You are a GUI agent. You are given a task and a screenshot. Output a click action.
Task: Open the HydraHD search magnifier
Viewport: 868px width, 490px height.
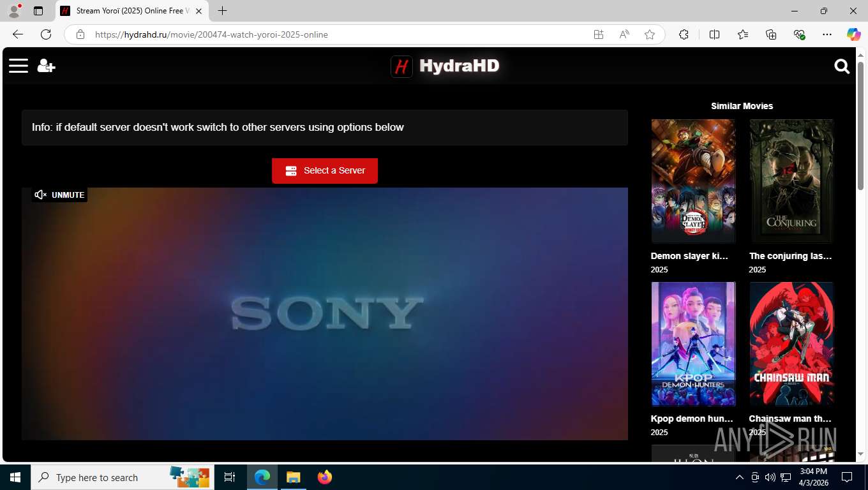click(842, 66)
